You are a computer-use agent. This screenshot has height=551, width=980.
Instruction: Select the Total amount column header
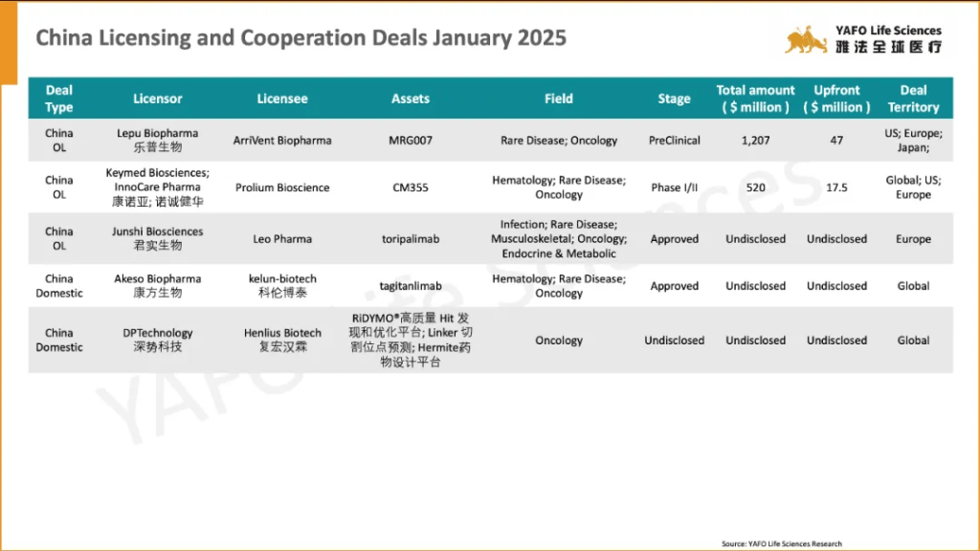pyautogui.click(x=755, y=99)
